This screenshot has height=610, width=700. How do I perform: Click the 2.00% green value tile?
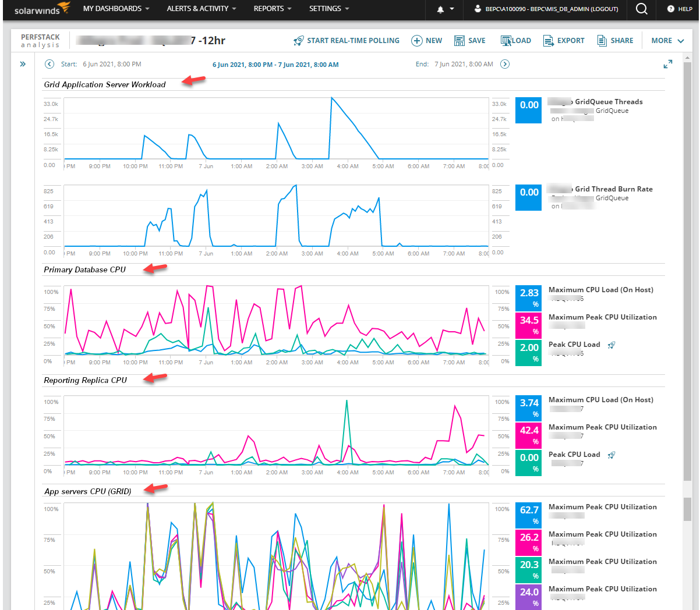(529, 352)
